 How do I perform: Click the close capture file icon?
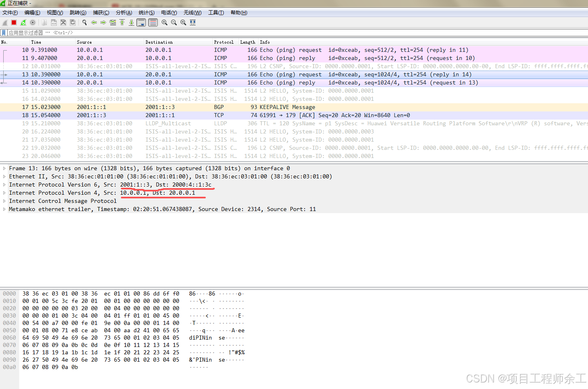pos(63,23)
